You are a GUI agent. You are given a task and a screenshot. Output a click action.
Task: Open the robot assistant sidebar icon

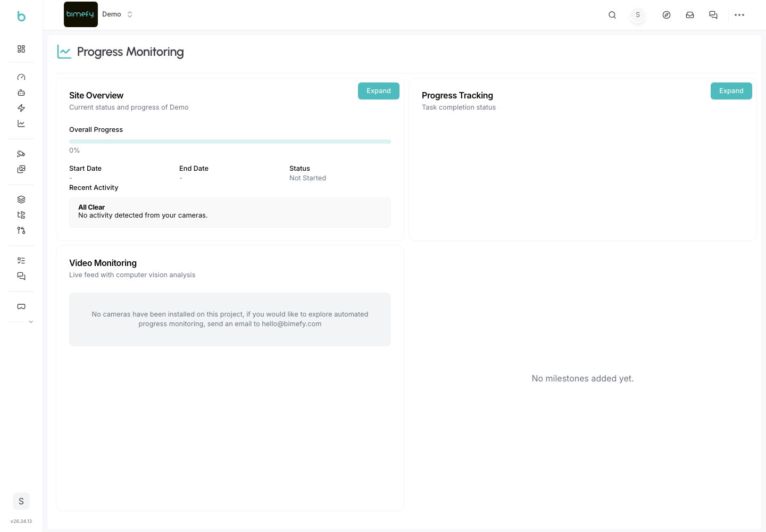(21, 93)
